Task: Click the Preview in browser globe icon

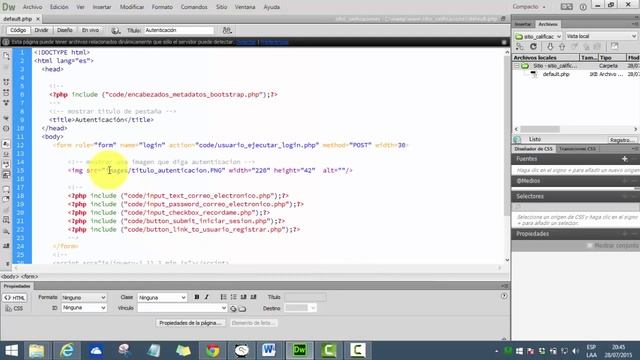Action: coord(116,31)
